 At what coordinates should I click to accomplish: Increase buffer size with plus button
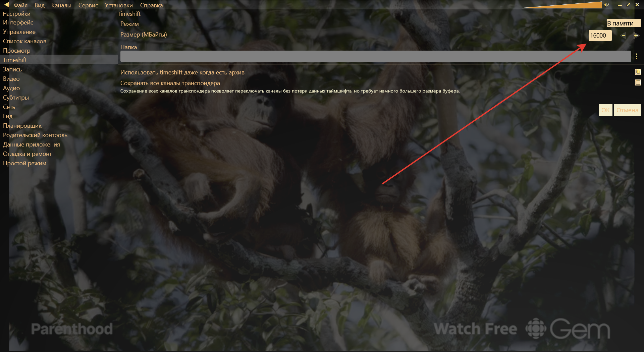click(636, 36)
